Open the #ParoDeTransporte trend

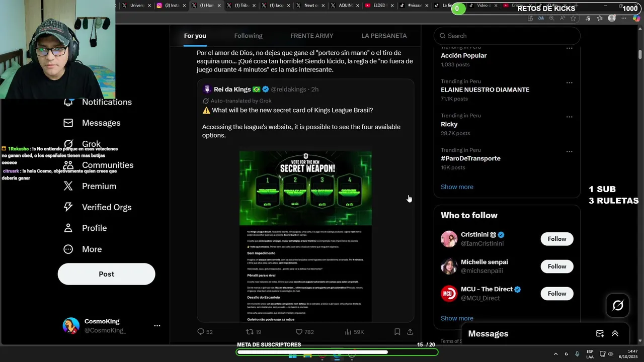[x=470, y=158]
